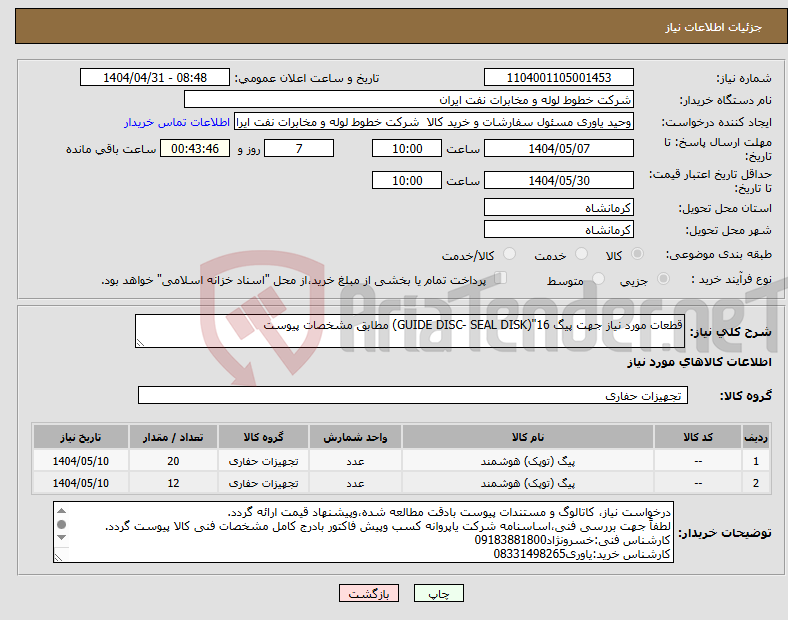Click the چاپ (Print) button

pos(438,593)
